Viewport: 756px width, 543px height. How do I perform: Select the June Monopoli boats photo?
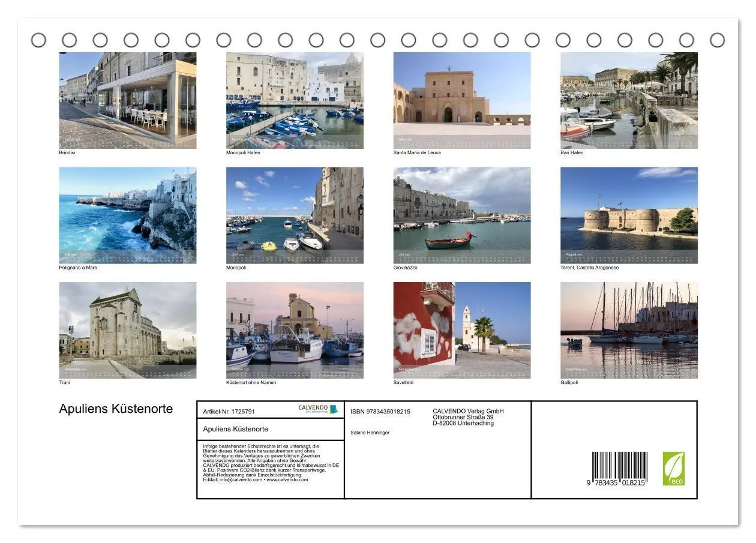pos(295,215)
